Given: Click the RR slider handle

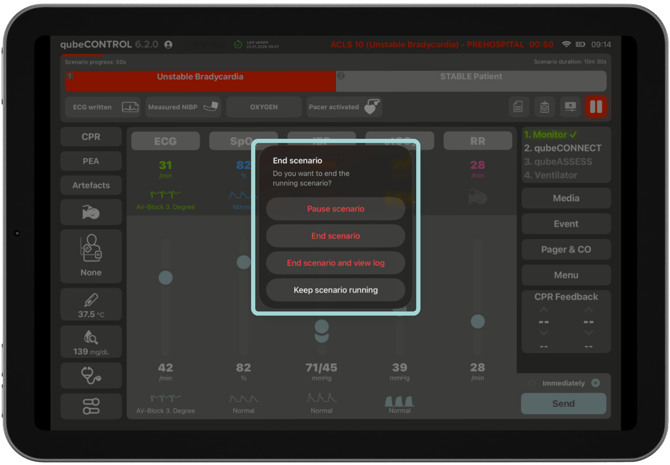Looking at the screenshot, I should (478, 321).
